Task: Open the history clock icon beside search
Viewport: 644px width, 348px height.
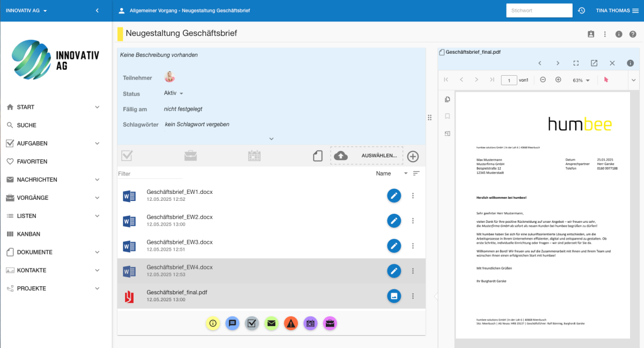Action: [581, 11]
